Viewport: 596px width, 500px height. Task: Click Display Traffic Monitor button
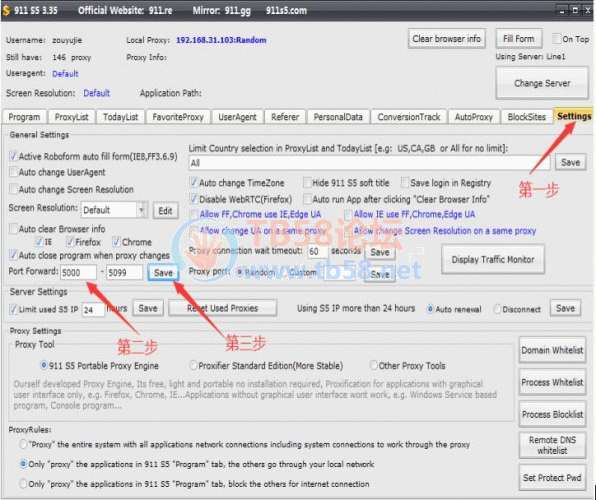[x=493, y=259]
